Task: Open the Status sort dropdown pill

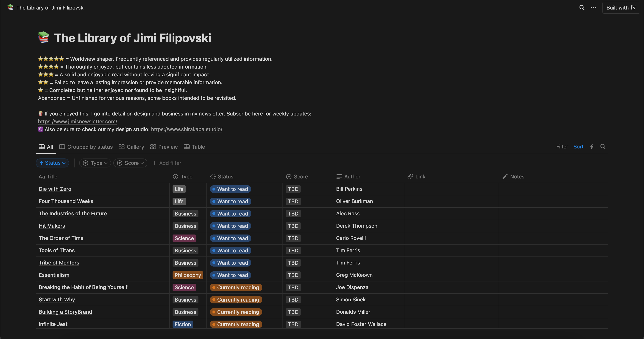Action: pos(53,163)
